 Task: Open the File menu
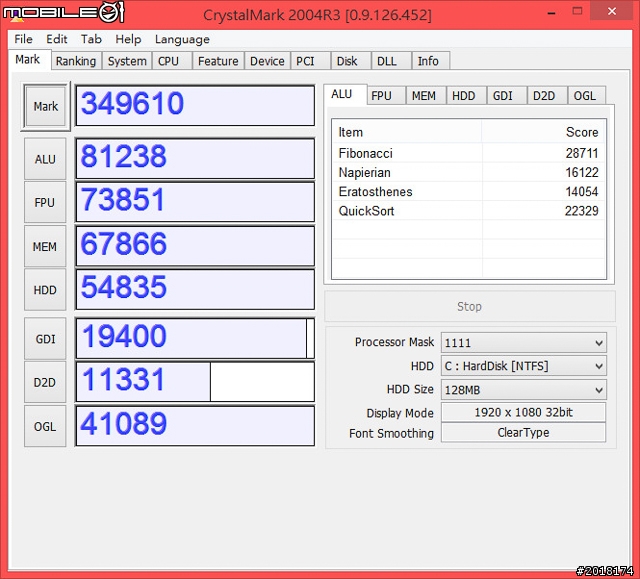click(x=23, y=39)
